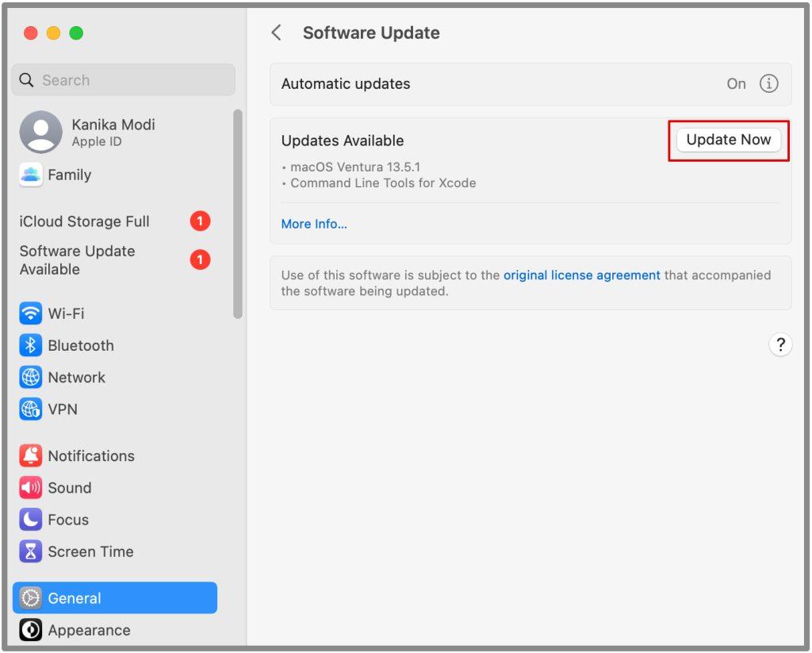812x653 pixels.
Task: Click Command Line Tools for Xcode entry
Action: tap(383, 183)
